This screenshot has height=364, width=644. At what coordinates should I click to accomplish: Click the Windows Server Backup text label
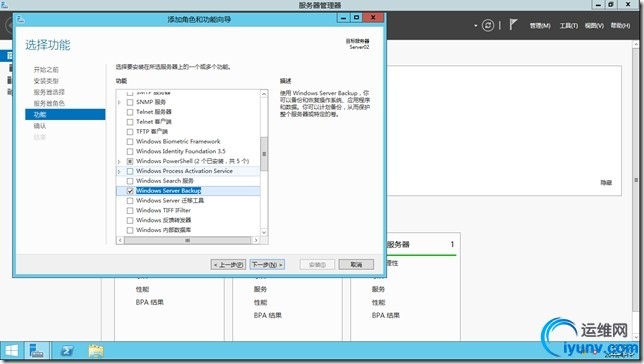(x=168, y=191)
